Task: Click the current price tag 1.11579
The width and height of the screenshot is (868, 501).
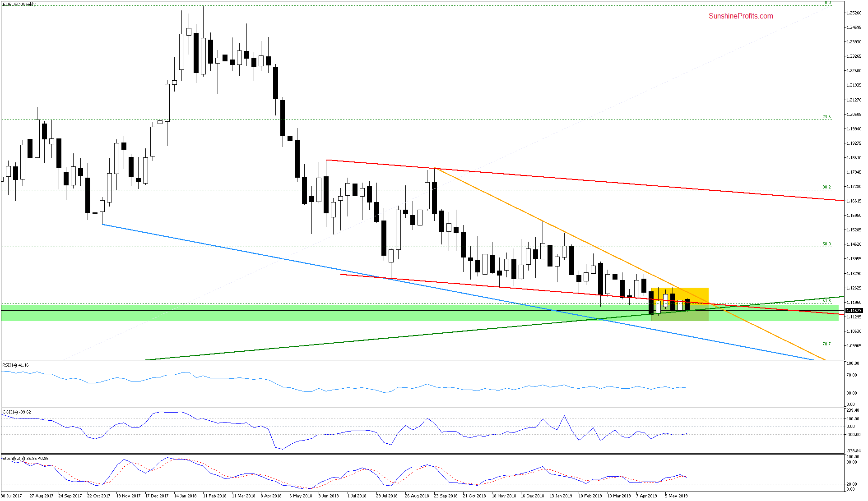Action: coord(854,310)
